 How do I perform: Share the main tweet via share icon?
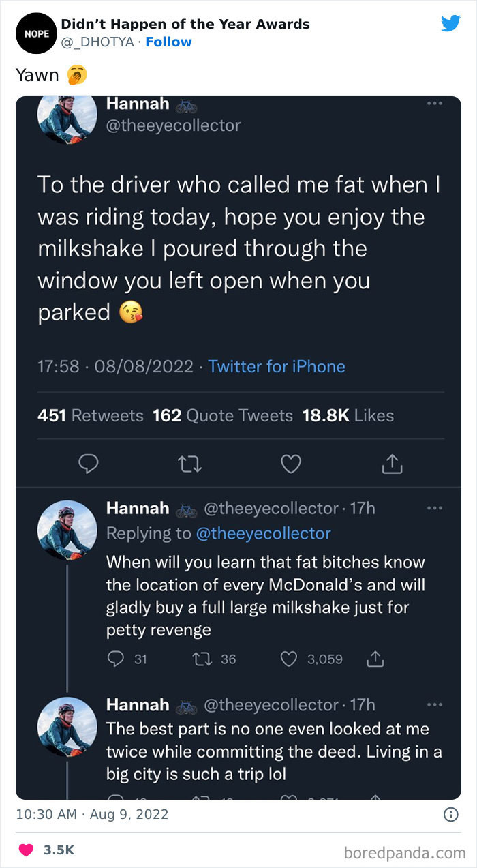pyautogui.click(x=391, y=464)
